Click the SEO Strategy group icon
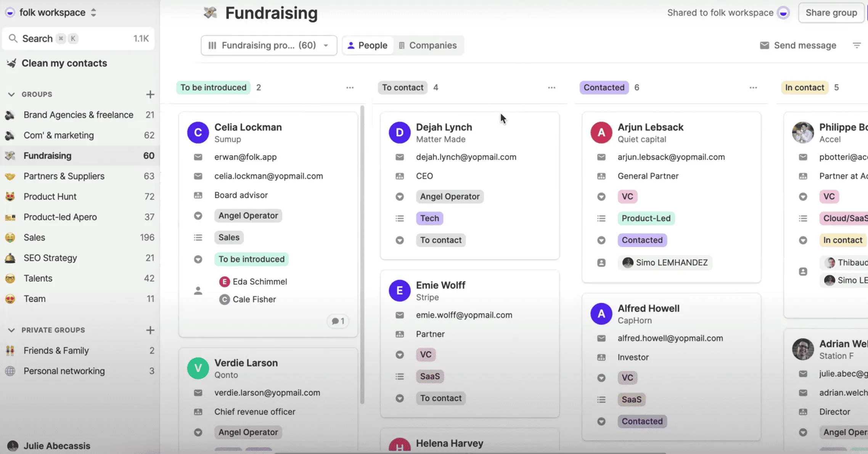Viewport: 868px width, 454px height. click(10, 258)
